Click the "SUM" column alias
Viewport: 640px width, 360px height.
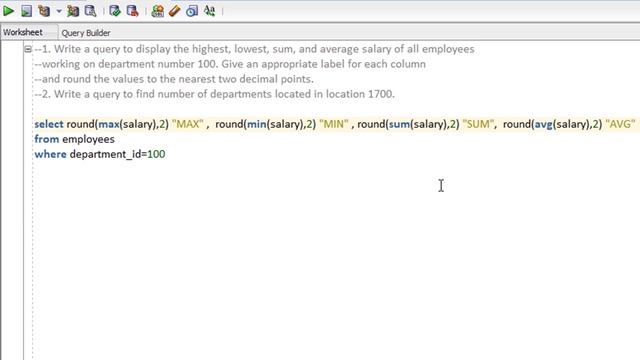pyautogui.click(x=478, y=124)
